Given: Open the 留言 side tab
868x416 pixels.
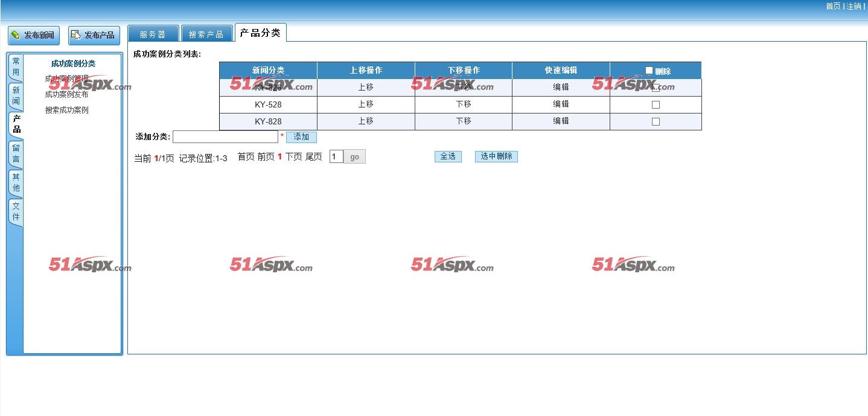Looking at the screenshot, I should pyautogui.click(x=16, y=153).
